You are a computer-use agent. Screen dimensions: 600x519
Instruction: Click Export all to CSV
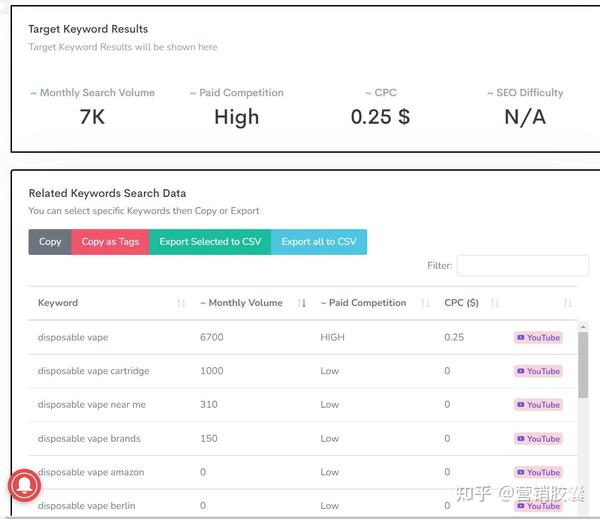(318, 242)
